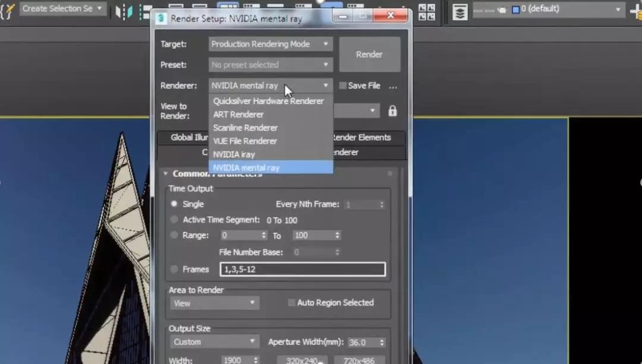Click the Mirror tool icon in toolbar

(x=124, y=11)
